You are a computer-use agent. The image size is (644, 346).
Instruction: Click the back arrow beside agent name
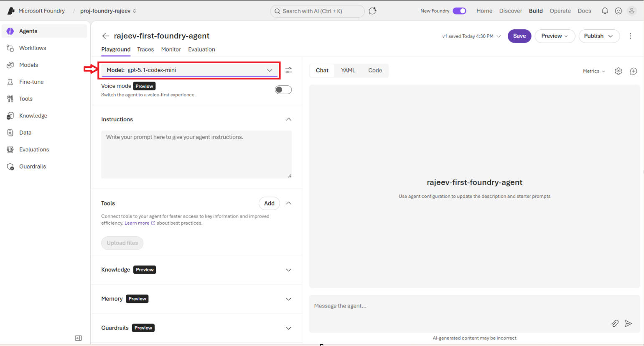[x=105, y=36]
